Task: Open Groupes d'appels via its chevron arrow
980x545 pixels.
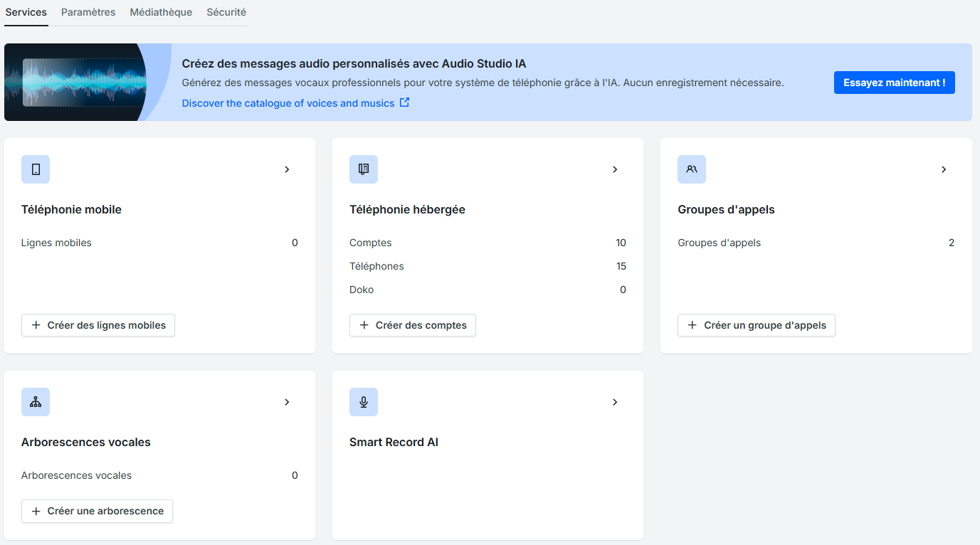Action: (x=944, y=169)
